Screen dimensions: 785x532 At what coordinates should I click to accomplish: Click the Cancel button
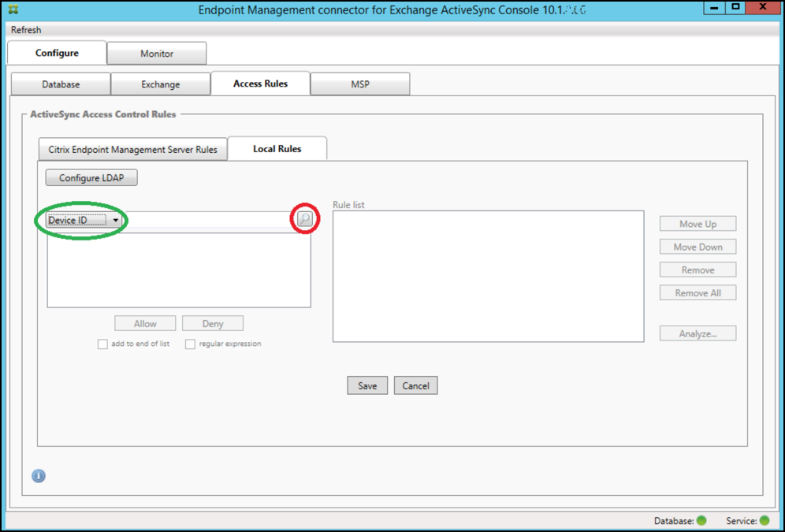tap(415, 385)
